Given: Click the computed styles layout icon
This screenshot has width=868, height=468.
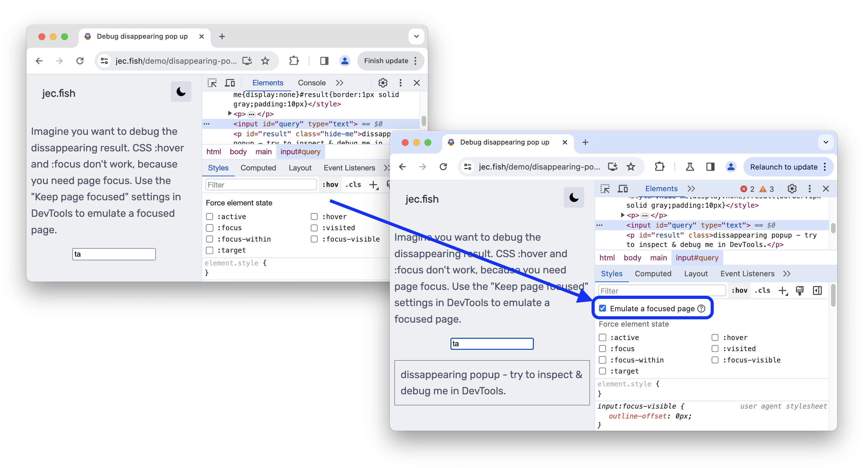Looking at the screenshot, I should pos(819,290).
